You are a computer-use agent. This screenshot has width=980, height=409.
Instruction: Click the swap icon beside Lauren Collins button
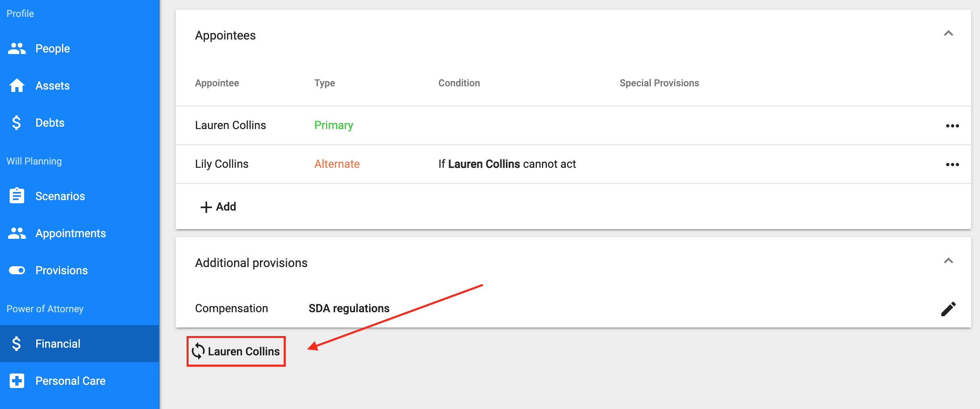198,351
